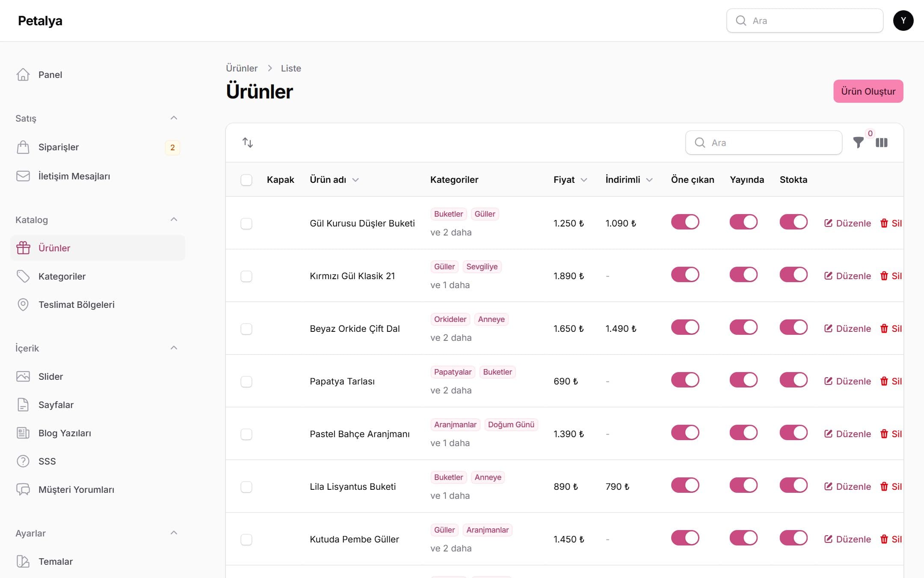Click the magnifier icon in the global search
The image size is (924, 578).
click(x=741, y=21)
